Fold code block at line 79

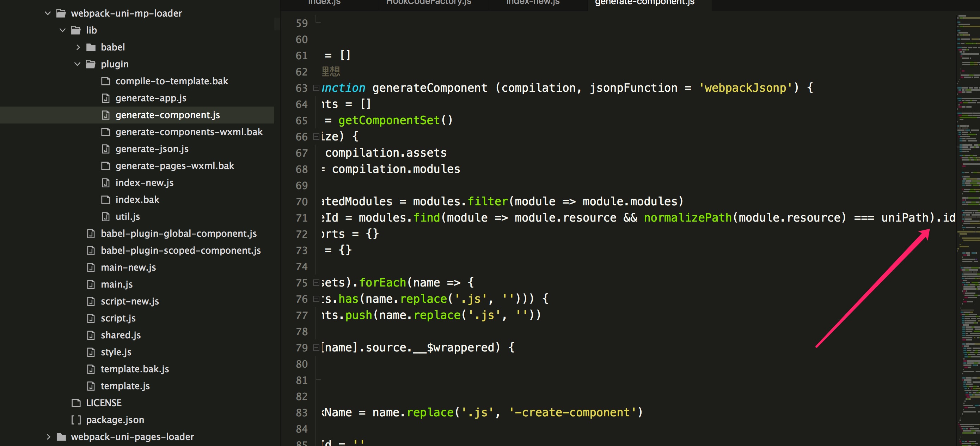coord(316,347)
